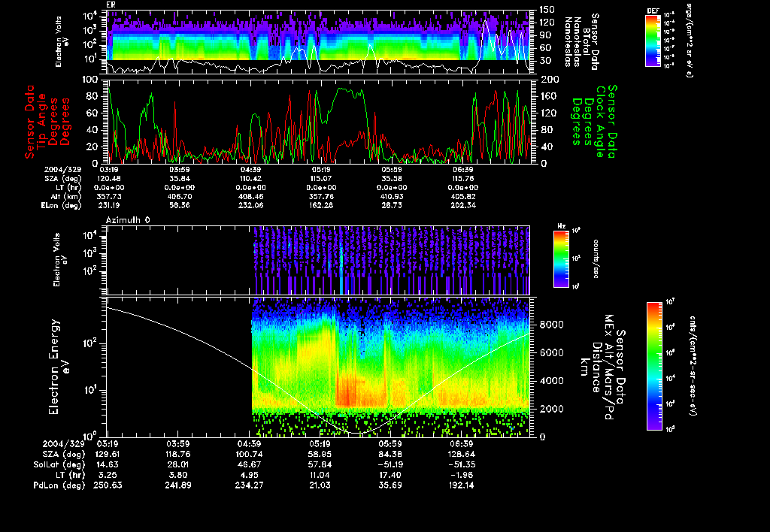Click SZA value 110.42
This screenshot has width=770, height=532.
coord(250,179)
